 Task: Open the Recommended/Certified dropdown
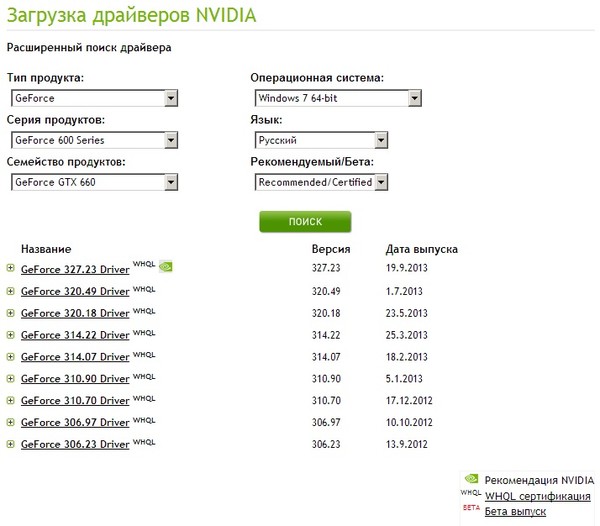click(x=321, y=182)
